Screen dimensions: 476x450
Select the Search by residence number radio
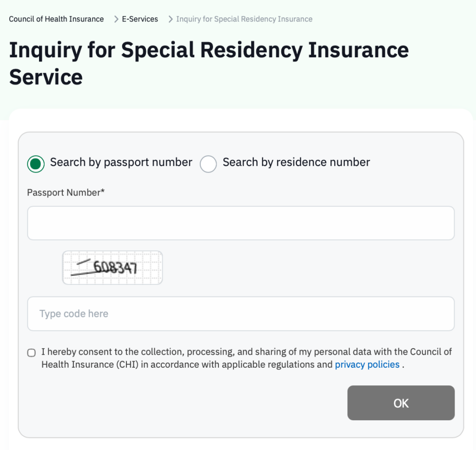point(208,164)
